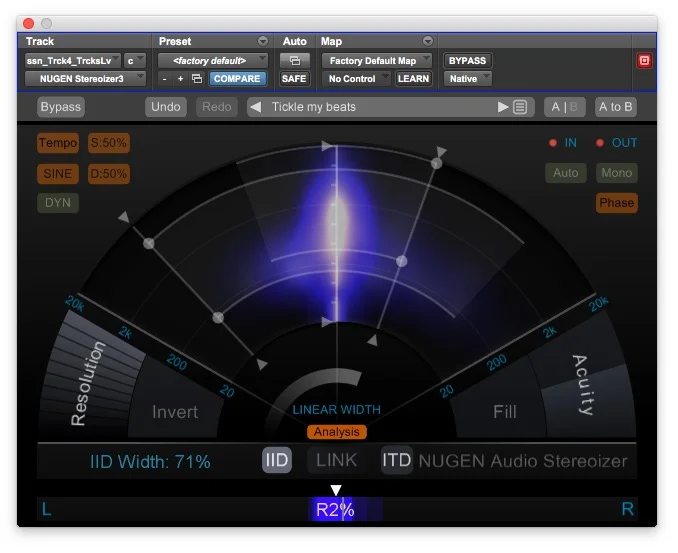Image resolution: width=678 pixels, height=553 pixels.
Task: Click the upper left triangle band marker
Action: 124,217
